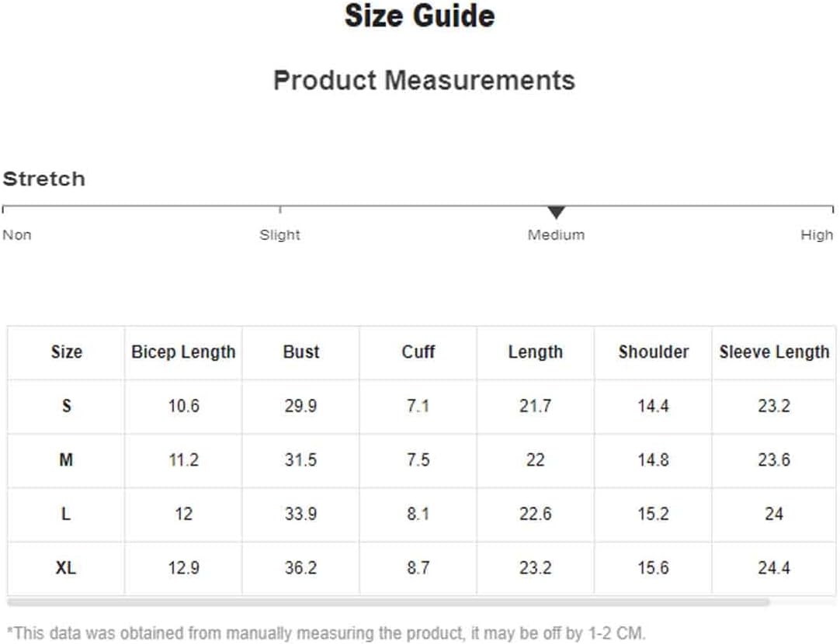Image resolution: width=840 pixels, height=644 pixels.
Task: Click the L size row label
Action: (x=66, y=514)
